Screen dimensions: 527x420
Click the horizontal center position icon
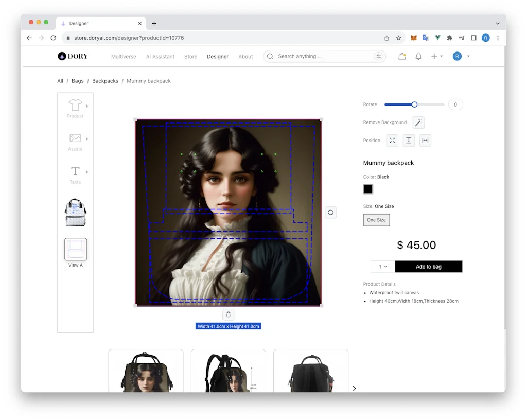425,141
